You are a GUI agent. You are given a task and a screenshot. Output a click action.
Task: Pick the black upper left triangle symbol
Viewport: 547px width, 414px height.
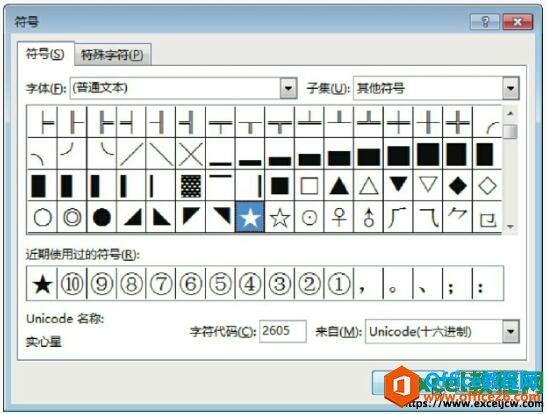191,217
